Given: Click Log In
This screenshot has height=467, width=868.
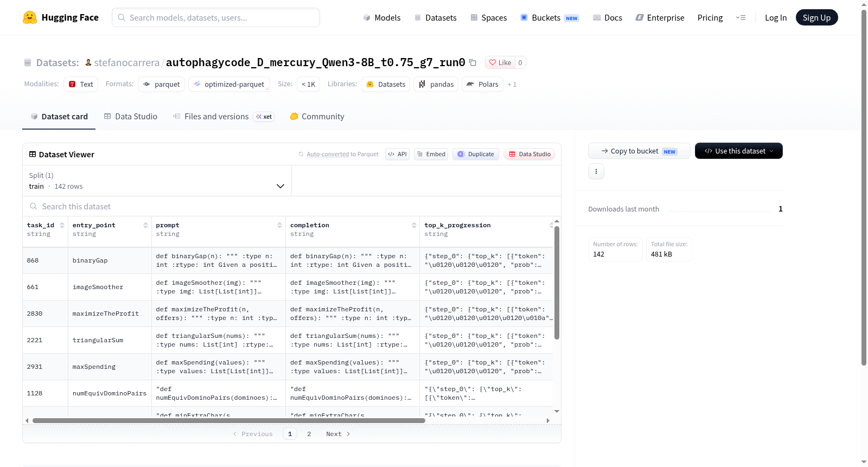Looking at the screenshot, I should click(776, 17).
